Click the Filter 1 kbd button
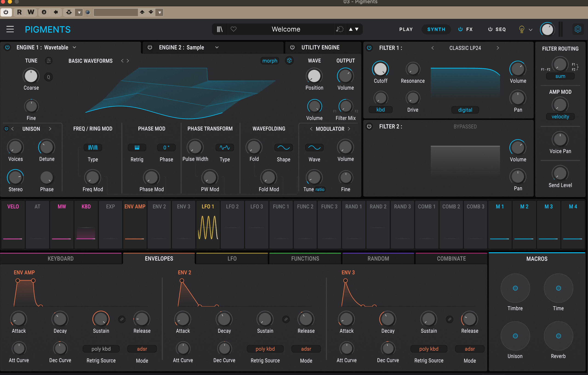The image size is (588, 375). 380,110
